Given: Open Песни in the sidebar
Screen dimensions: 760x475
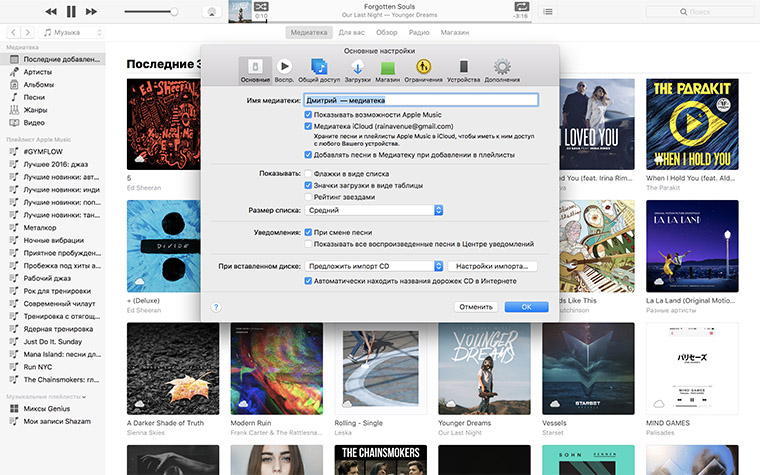Looking at the screenshot, I should [52, 97].
